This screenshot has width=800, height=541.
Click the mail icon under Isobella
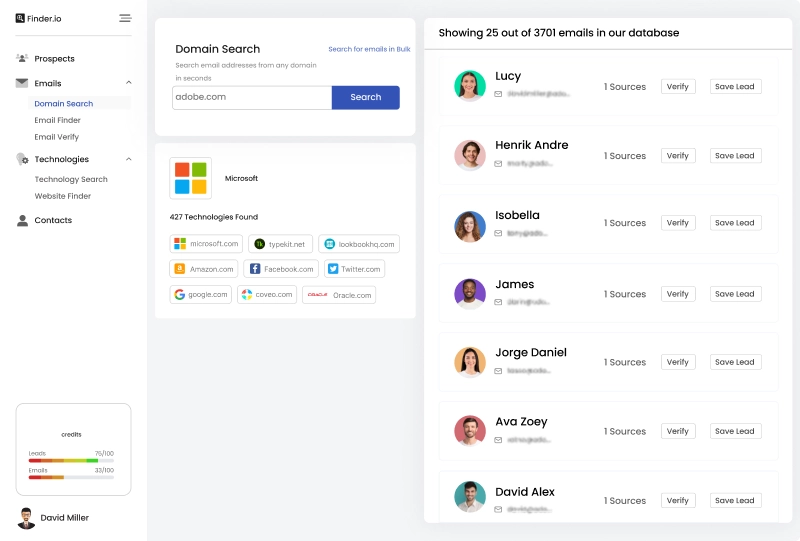click(x=498, y=233)
